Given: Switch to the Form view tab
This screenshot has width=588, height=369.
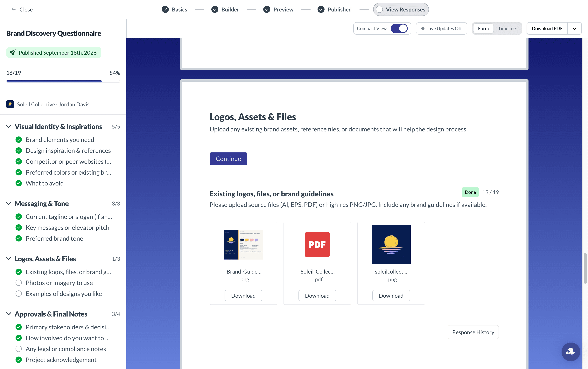Looking at the screenshot, I should [x=483, y=28].
